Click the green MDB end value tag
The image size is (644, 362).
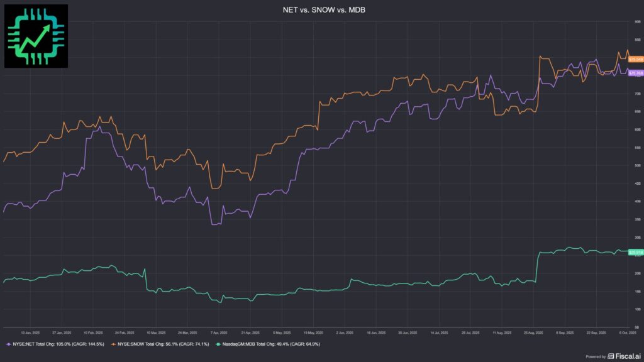636,252
